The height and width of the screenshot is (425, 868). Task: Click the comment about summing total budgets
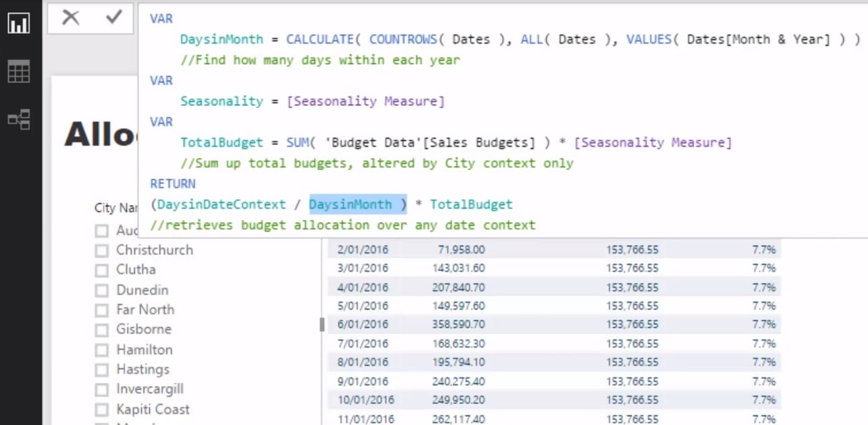tap(377, 163)
